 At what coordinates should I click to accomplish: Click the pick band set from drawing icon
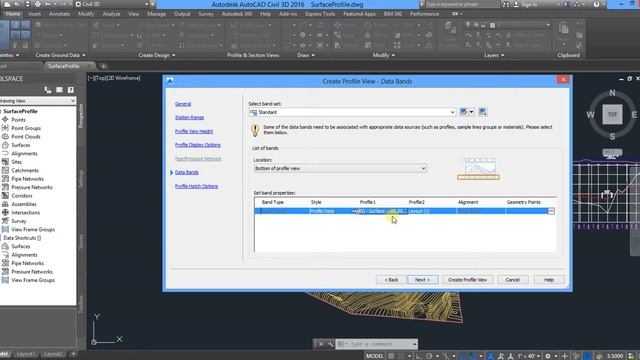[482, 112]
